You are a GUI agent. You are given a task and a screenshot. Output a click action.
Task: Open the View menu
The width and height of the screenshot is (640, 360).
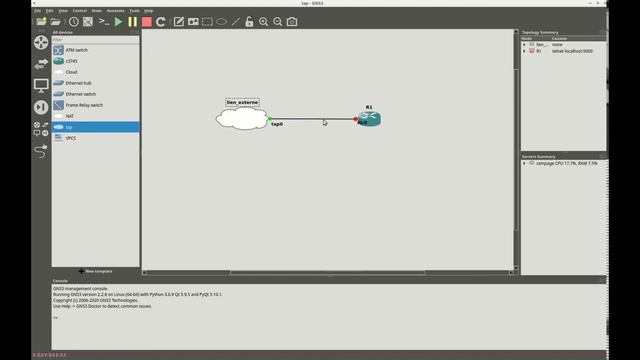pyautogui.click(x=63, y=11)
